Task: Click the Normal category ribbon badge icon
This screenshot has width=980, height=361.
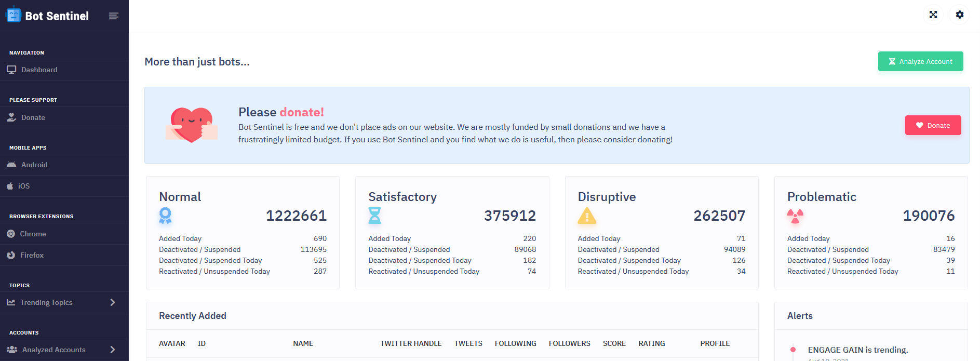Action: click(x=165, y=216)
